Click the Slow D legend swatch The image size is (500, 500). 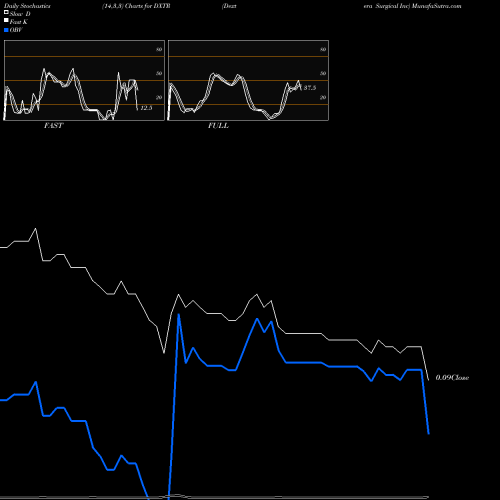click(x=6, y=12)
